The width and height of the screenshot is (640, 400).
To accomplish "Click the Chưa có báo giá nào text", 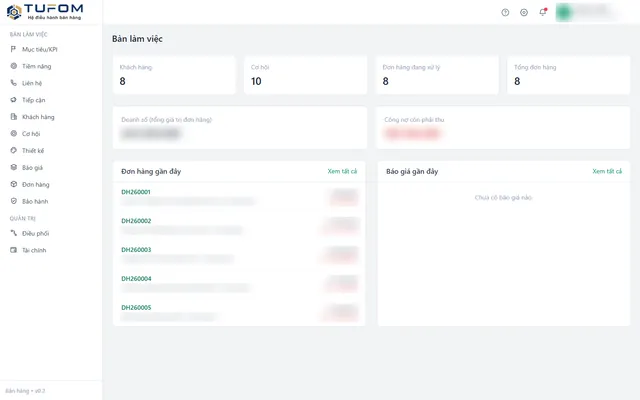I will coord(503,198).
